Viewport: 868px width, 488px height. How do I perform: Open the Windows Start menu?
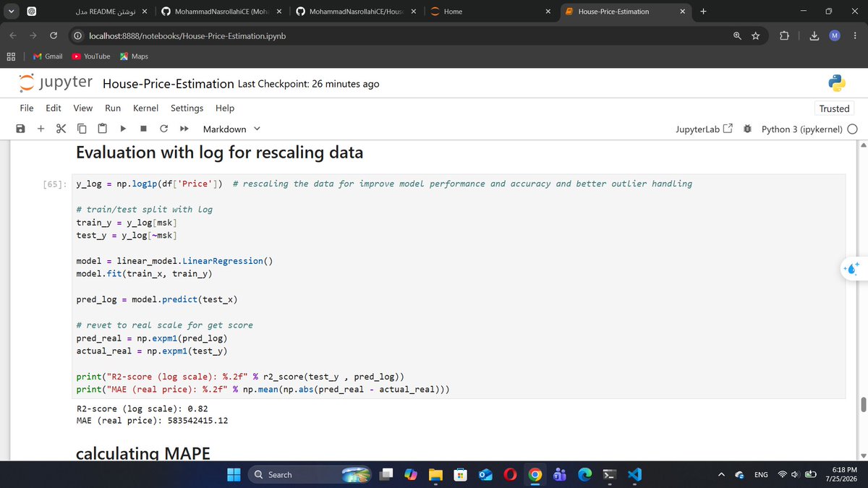tap(234, 474)
